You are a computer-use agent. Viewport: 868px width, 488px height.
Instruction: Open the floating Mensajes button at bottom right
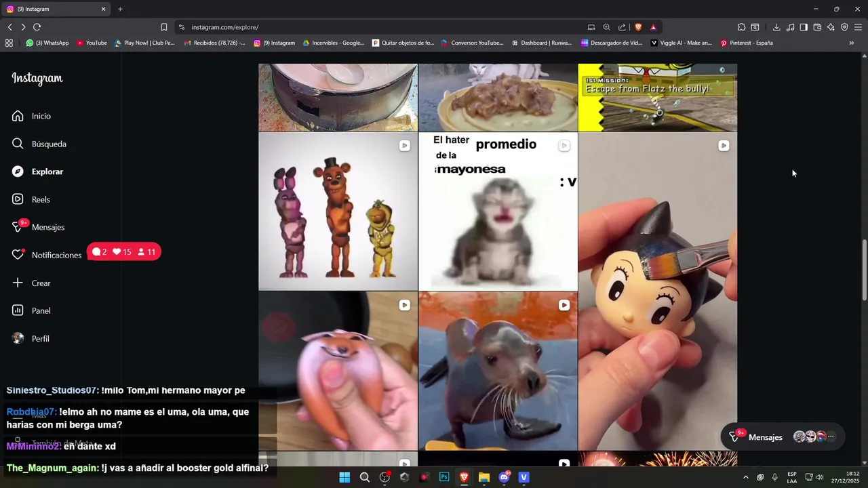782,437
